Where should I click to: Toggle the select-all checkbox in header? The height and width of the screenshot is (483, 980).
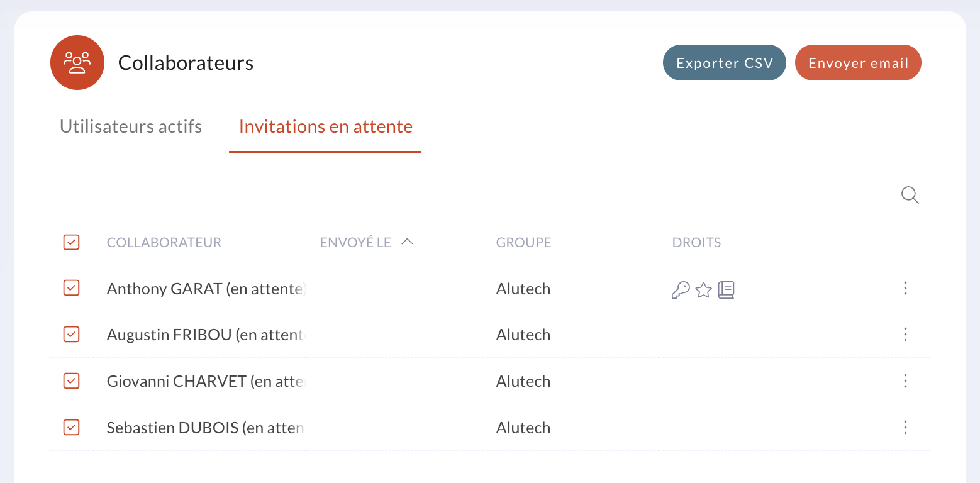[x=72, y=242]
